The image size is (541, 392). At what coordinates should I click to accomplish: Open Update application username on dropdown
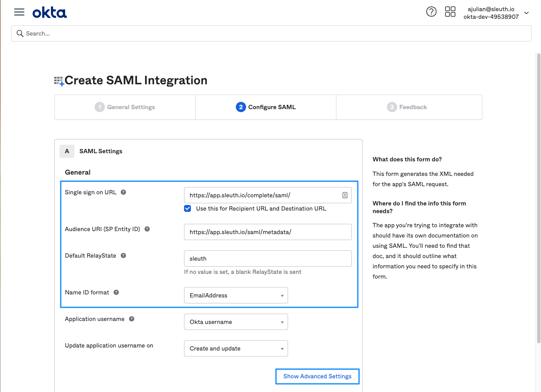(236, 348)
